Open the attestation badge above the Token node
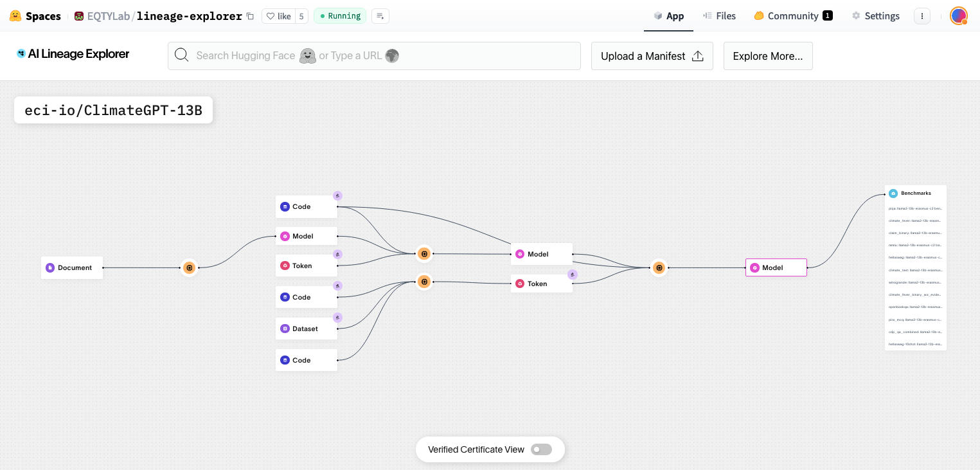The image size is (980, 470). click(338, 254)
